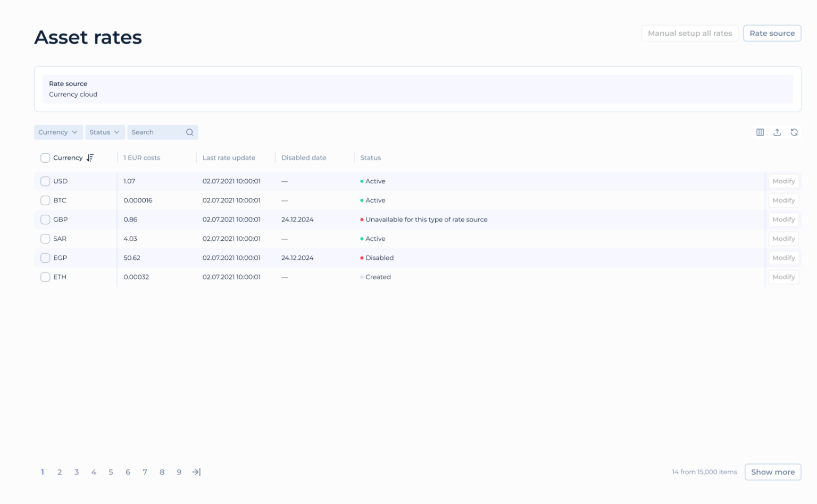Open the Currency filter dropdown
Screen dimensions: 817x504
58,132
